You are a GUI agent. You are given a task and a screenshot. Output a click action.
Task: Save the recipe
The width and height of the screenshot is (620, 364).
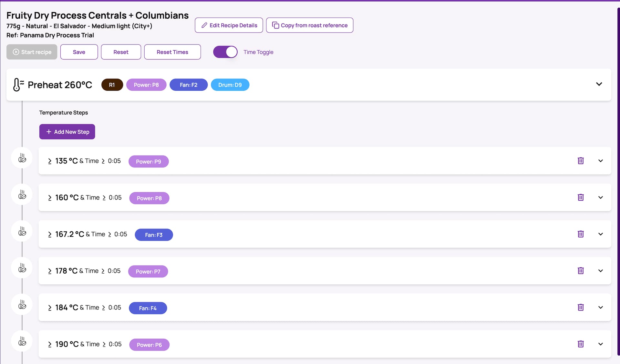point(79,52)
